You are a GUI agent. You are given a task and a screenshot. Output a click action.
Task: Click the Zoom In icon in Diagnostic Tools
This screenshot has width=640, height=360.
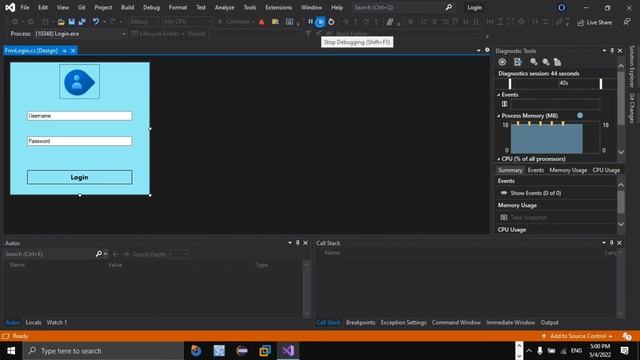click(x=533, y=62)
